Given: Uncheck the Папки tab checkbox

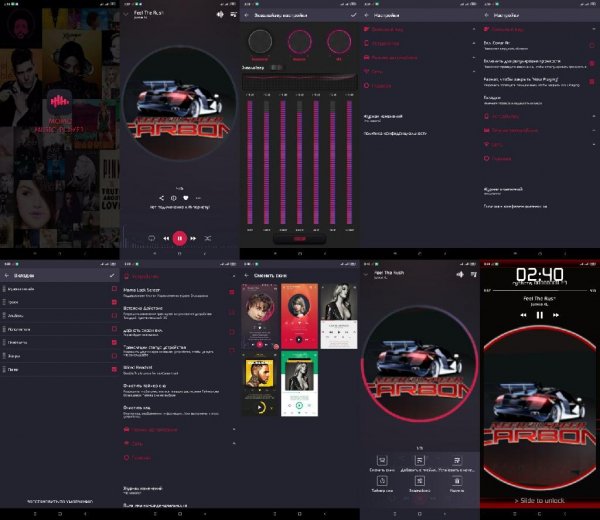Looking at the screenshot, I should 114,369.
